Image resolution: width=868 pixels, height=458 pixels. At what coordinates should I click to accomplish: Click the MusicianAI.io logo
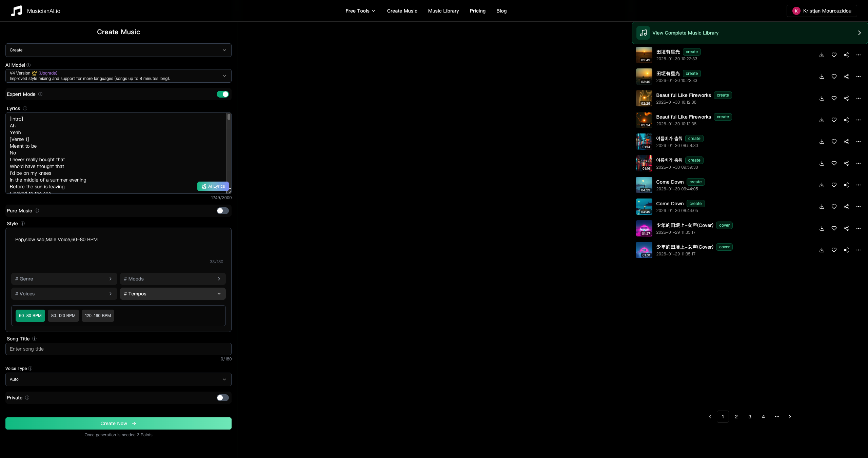[35, 11]
